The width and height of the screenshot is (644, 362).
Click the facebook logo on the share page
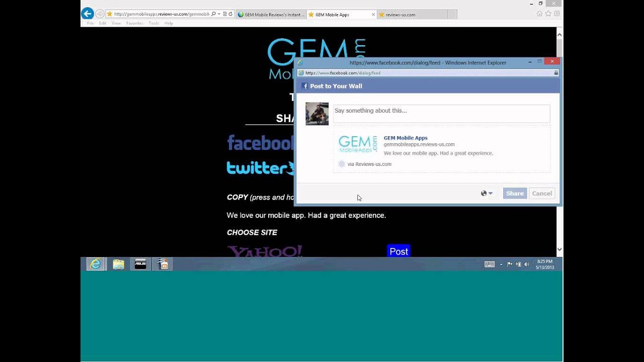[x=260, y=143]
